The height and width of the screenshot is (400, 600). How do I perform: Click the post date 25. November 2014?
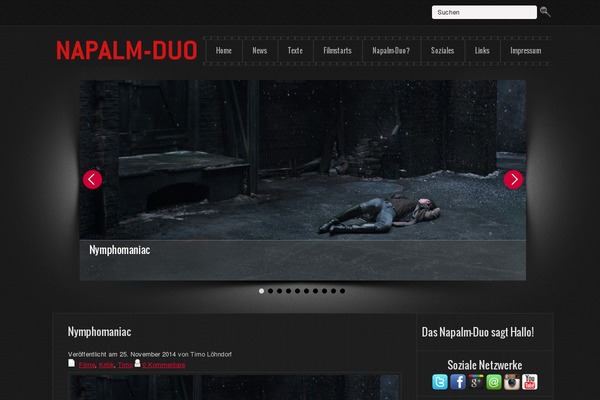pos(148,354)
